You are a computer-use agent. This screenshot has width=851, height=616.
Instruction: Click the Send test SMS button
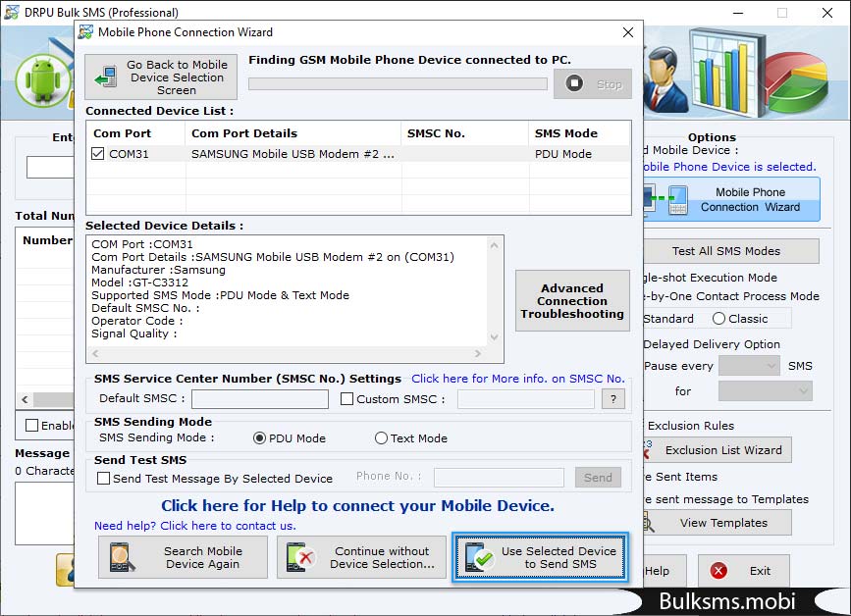(x=598, y=478)
